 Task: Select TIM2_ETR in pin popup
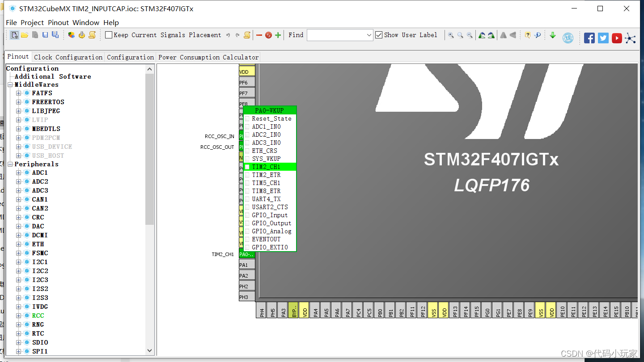(269, 175)
